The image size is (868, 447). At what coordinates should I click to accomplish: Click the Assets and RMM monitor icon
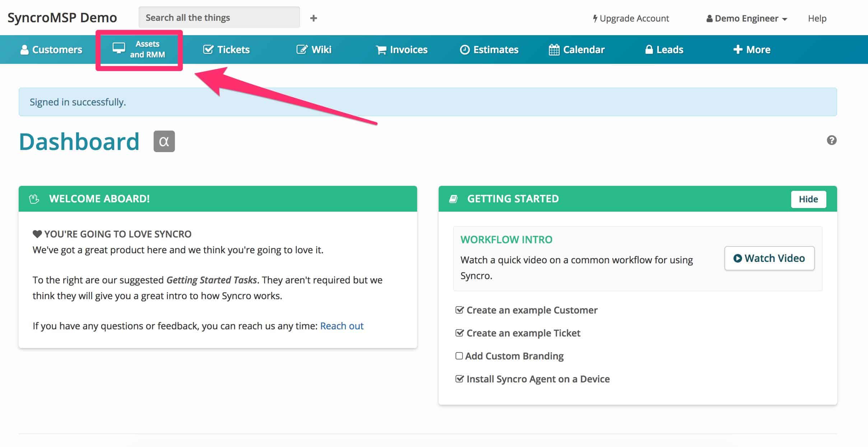coord(119,48)
